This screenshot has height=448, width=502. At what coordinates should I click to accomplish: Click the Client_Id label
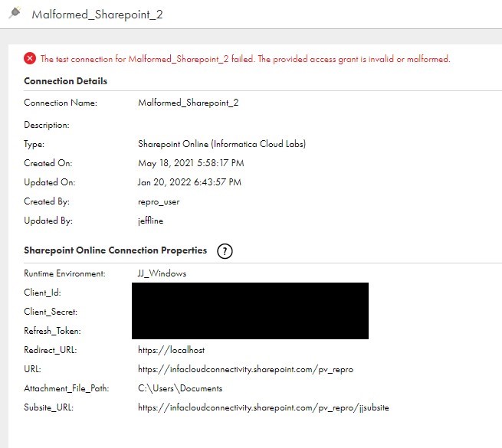[x=43, y=293]
